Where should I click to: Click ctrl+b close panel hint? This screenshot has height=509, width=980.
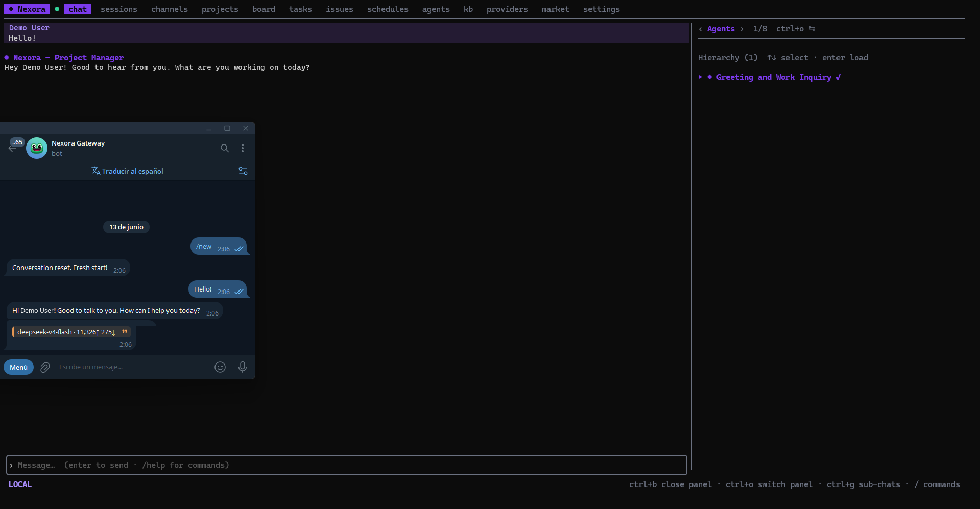pyautogui.click(x=670, y=484)
